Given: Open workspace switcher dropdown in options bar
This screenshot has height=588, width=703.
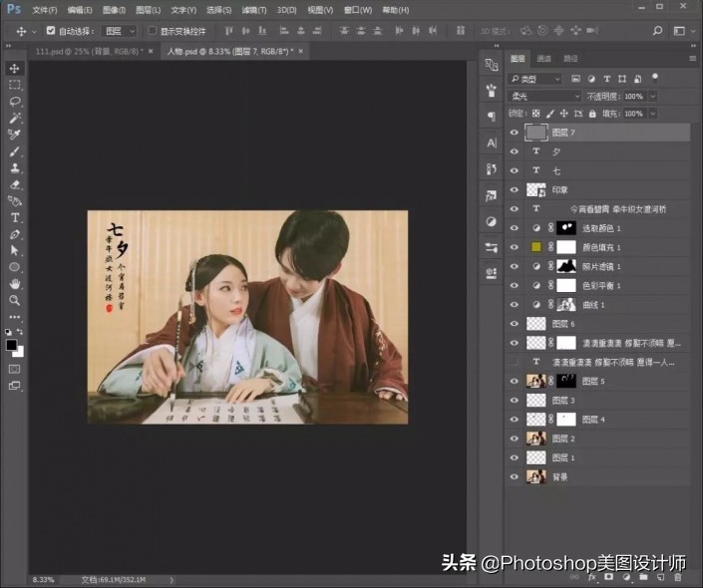Looking at the screenshot, I should click(682, 31).
